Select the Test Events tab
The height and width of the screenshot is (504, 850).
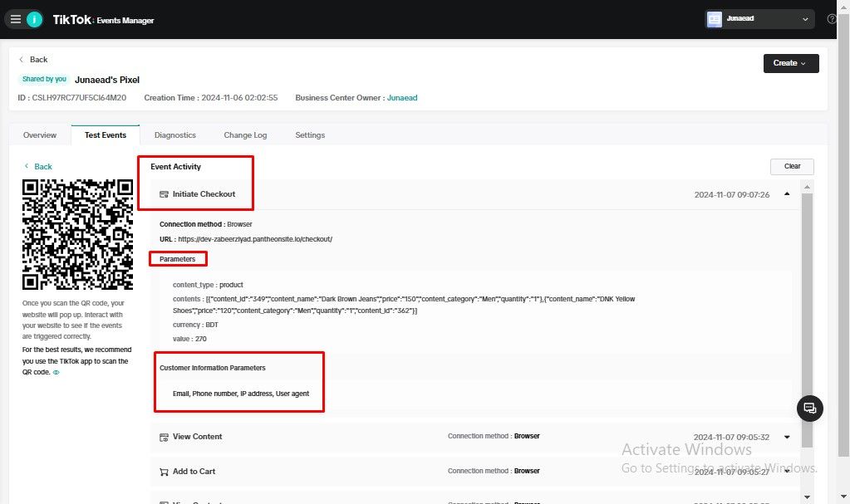click(106, 135)
